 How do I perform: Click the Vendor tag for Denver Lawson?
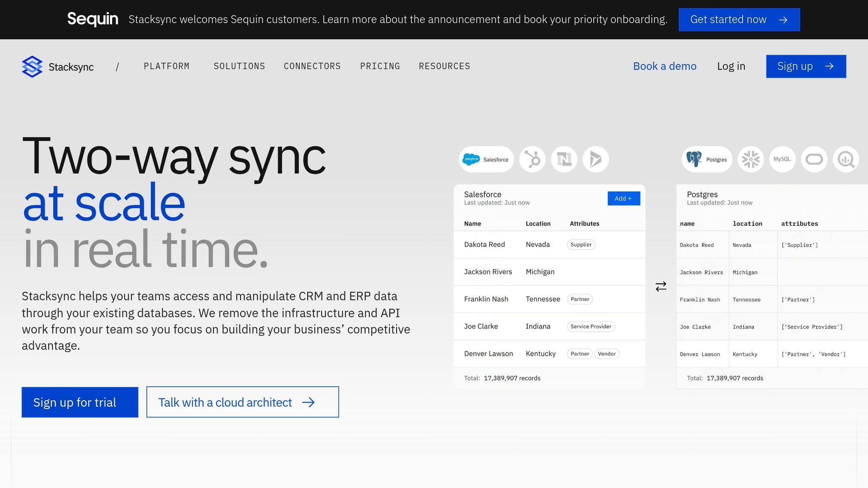tap(607, 354)
